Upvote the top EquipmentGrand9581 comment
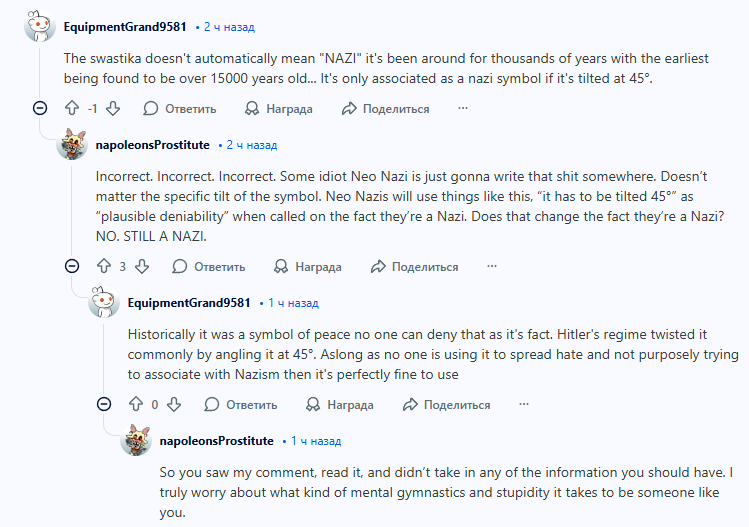This screenshot has height=527, width=749. [x=71, y=108]
